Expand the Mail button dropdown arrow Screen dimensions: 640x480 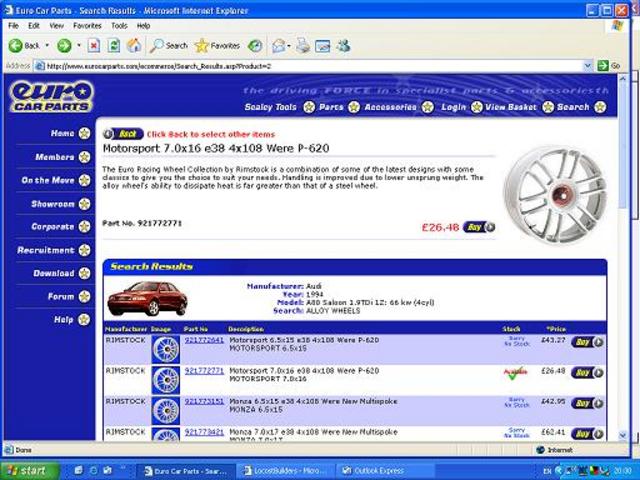point(289,46)
